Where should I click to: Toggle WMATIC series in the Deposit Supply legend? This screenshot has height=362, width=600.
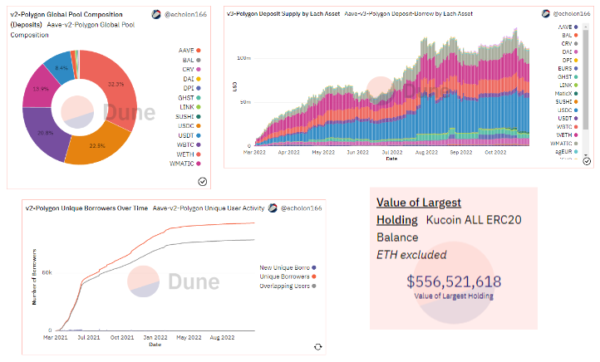pyautogui.click(x=564, y=143)
